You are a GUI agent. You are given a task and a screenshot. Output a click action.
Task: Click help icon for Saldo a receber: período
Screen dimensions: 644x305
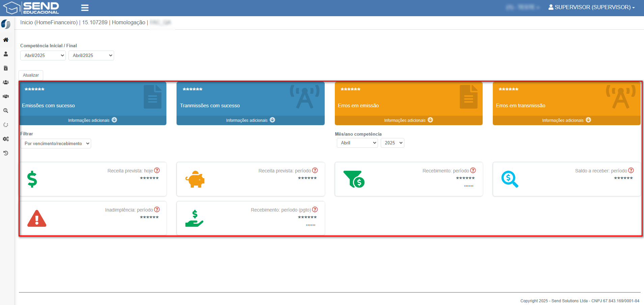(631, 170)
